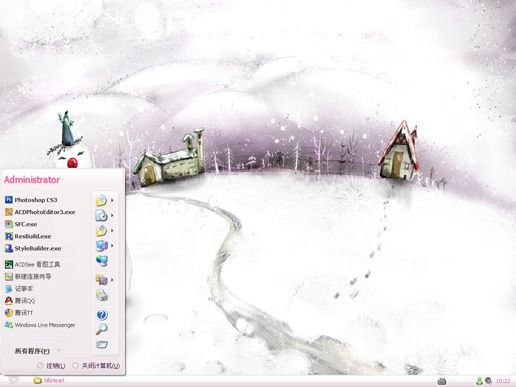The image size is (516, 387).
Task: Open ResBuild.exe entry
Action: pyautogui.click(x=28, y=236)
